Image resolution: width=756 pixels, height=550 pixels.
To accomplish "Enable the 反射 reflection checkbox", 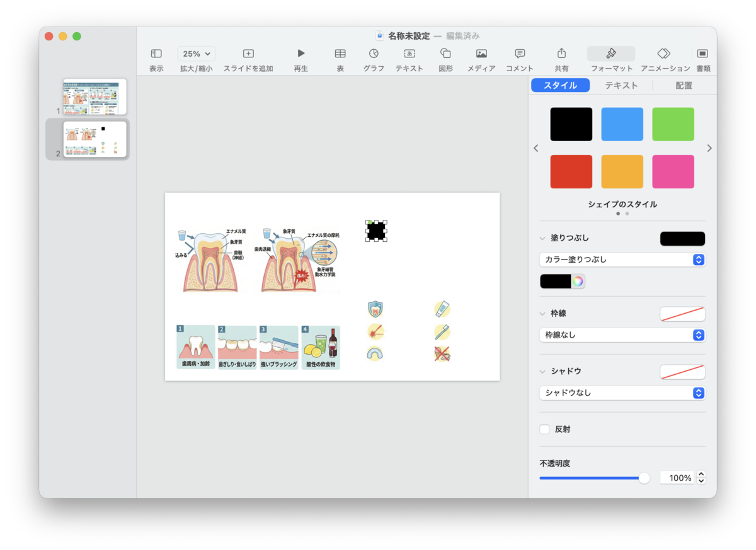I will point(544,430).
